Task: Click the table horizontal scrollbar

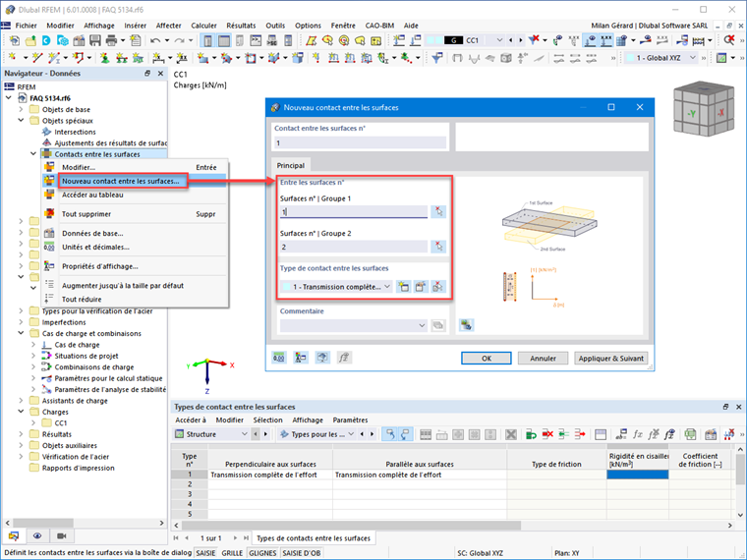Action: pos(351,525)
